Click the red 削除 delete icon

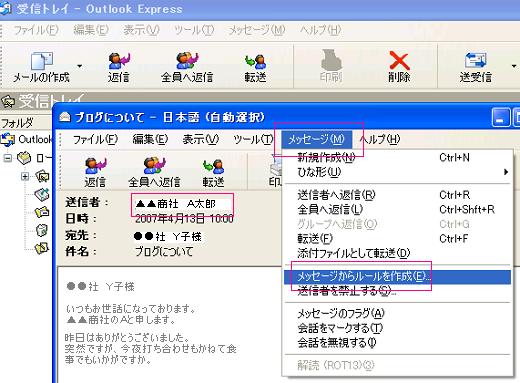pos(399,61)
